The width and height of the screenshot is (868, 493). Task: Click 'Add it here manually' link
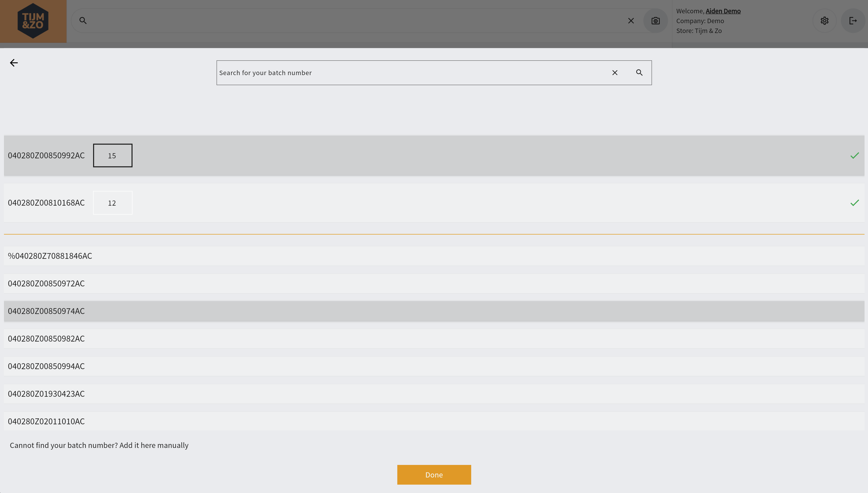(154, 445)
